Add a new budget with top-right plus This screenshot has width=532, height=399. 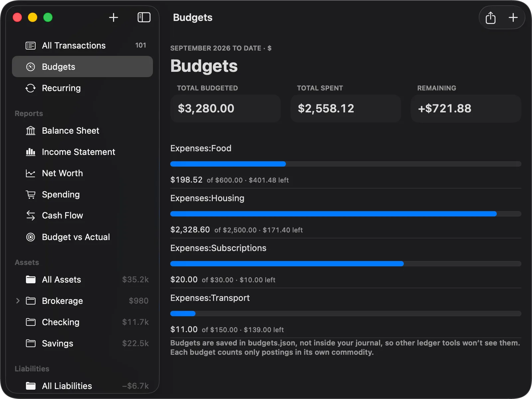pos(513,17)
